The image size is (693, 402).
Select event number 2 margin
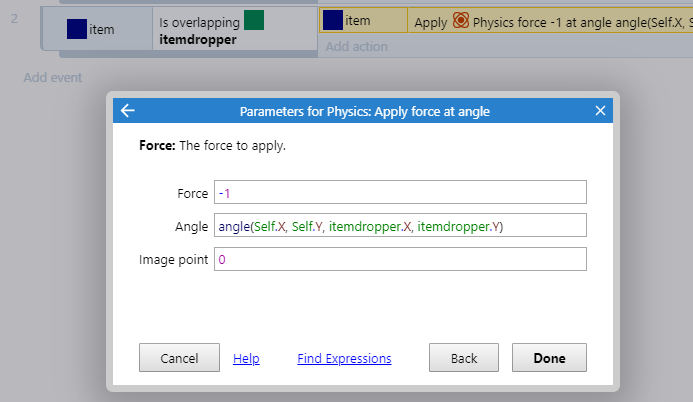pyautogui.click(x=15, y=19)
